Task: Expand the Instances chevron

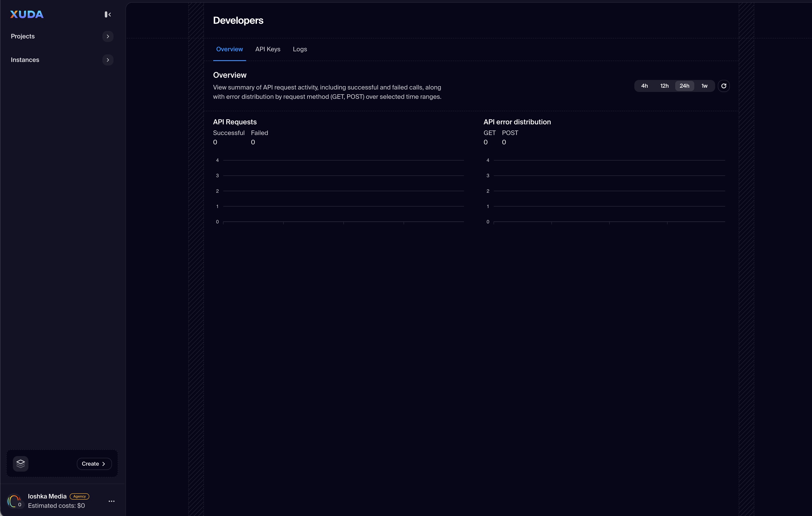Action: [x=107, y=60]
